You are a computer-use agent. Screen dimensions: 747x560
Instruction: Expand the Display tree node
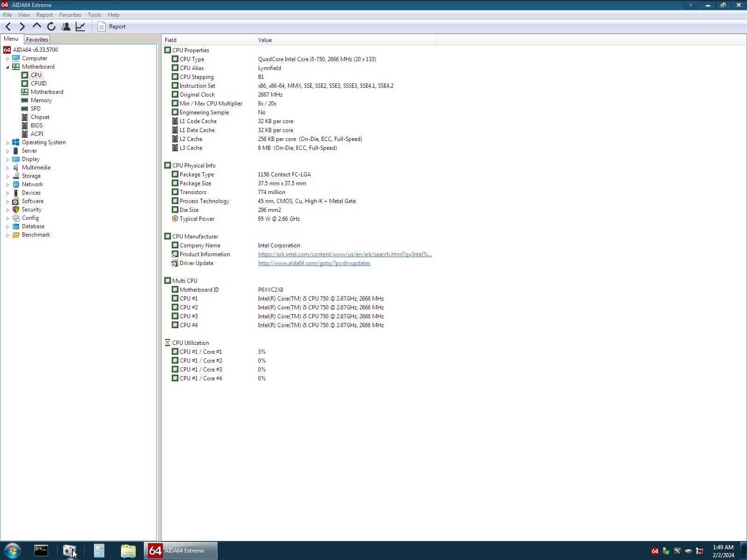click(7, 160)
